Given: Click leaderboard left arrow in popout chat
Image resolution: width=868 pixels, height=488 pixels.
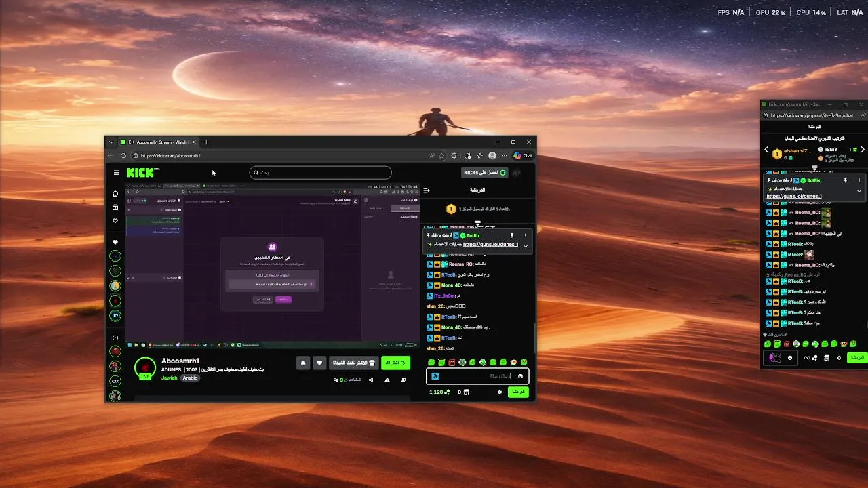Looking at the screenshot, I should click(x=766, y=150).
